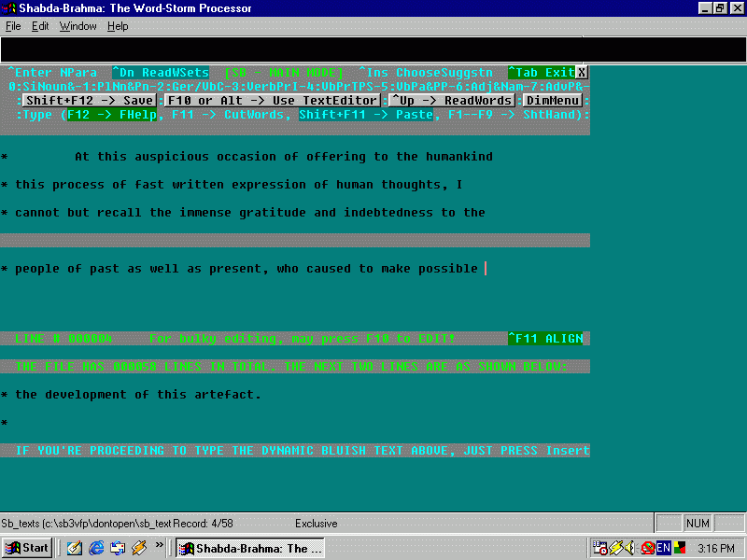Open the Windows Start menu
747x560 pixels.
coord(27,548)
